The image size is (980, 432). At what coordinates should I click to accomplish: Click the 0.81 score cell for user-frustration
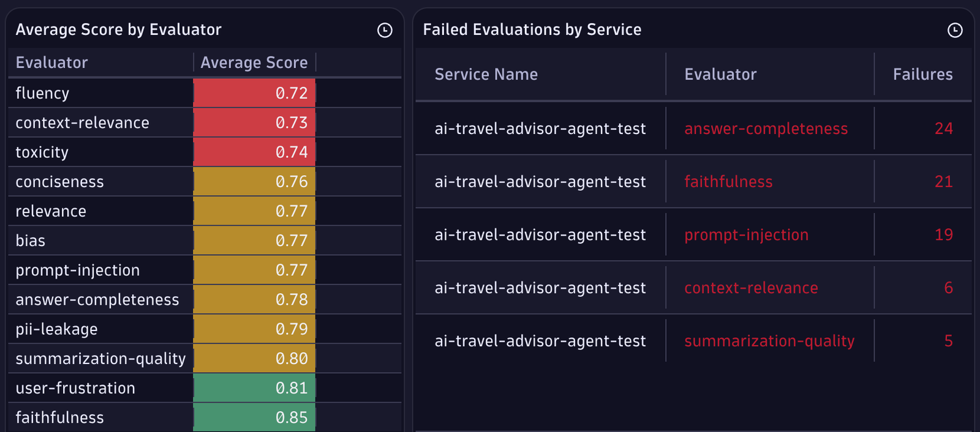coord(254,388)
